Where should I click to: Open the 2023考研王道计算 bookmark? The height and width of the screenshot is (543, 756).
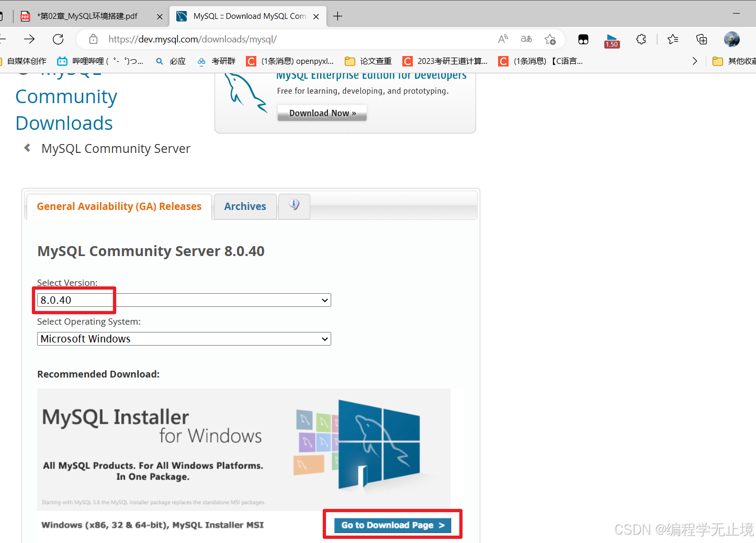445,61
